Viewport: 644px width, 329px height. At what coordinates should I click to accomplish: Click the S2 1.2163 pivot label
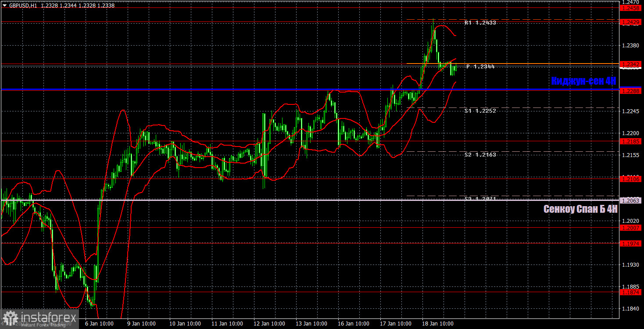480,155
